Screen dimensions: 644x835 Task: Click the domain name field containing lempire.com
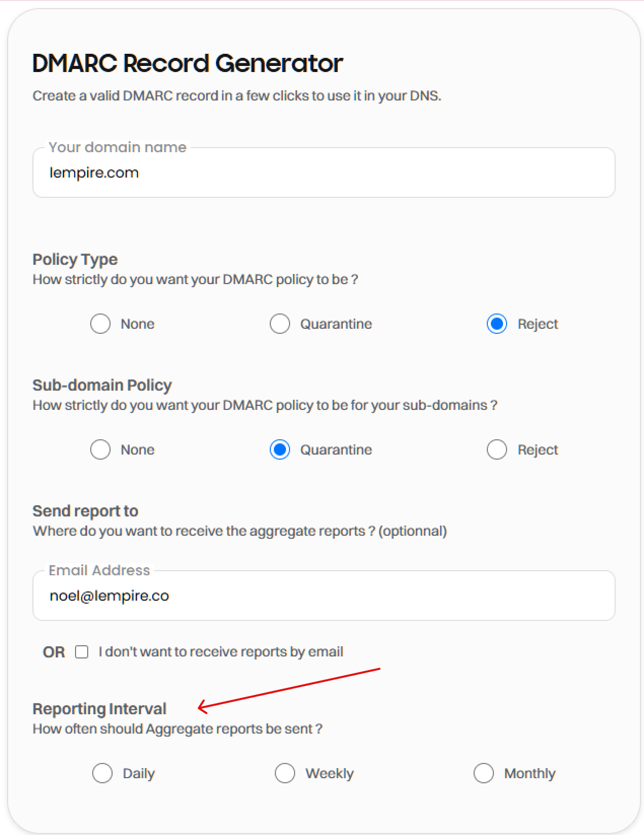coord(324,173)
